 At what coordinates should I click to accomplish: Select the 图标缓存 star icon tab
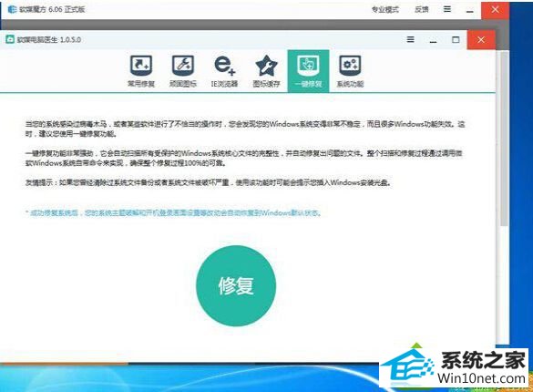tap(266, 71)
